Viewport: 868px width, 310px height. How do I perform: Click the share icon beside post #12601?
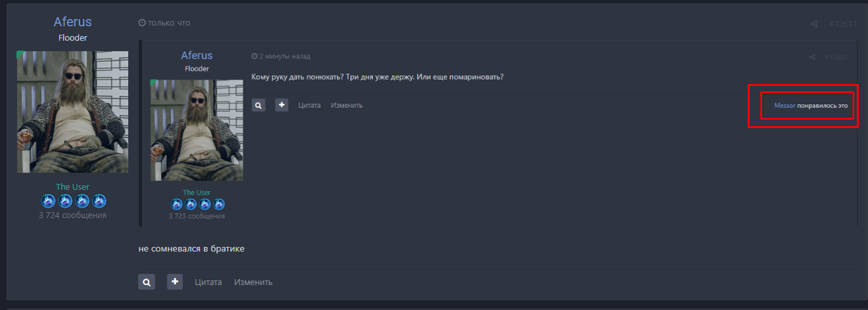click(813, 57)
